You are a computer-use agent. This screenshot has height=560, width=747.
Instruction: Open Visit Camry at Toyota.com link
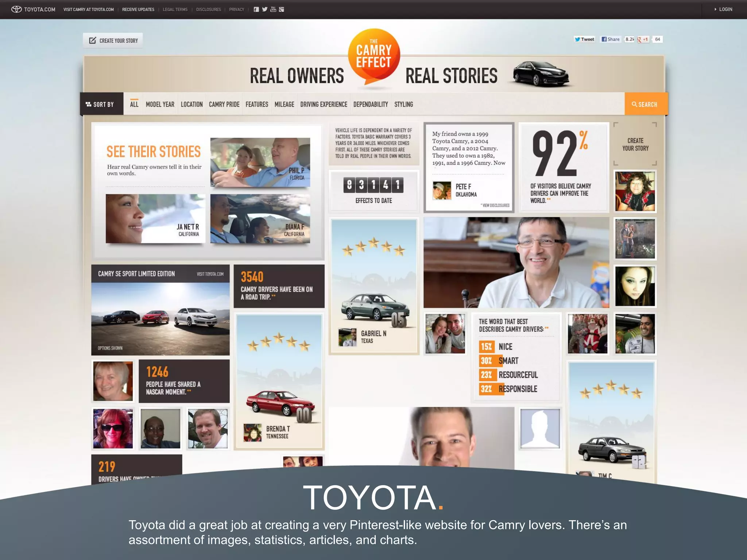(x=89, y=9)
